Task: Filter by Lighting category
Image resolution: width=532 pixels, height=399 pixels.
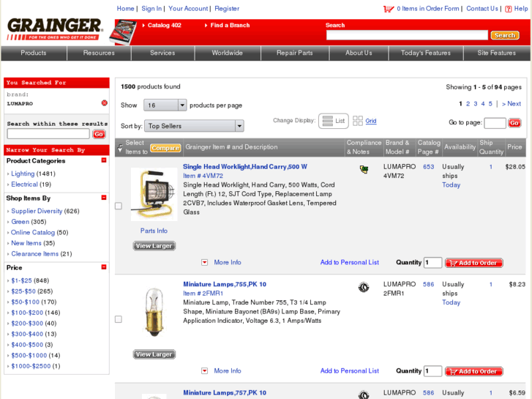Action: tap(23, 174)
